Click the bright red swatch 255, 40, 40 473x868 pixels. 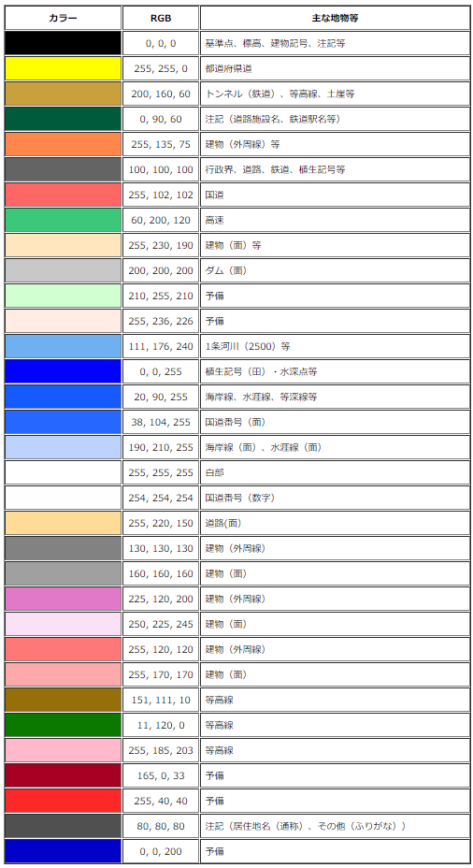[63, 801]
